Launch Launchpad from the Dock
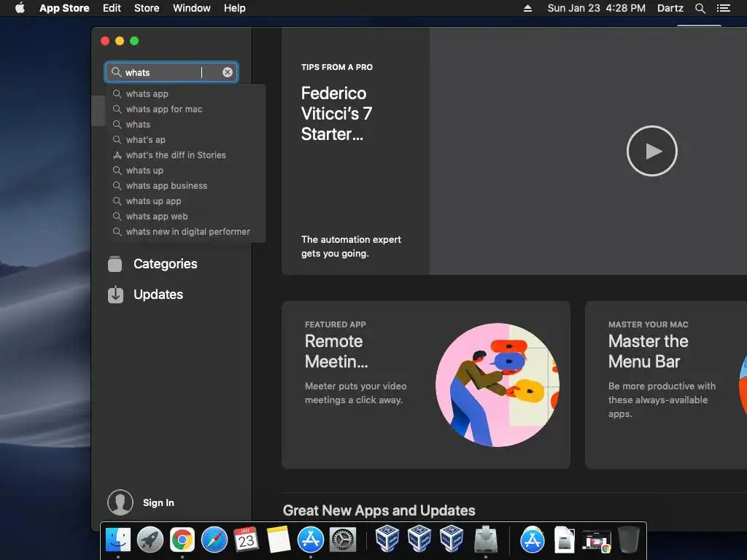 [150, 540]
